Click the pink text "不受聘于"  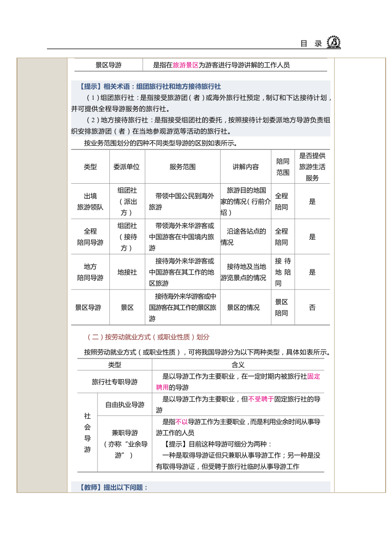pos(261,399)
